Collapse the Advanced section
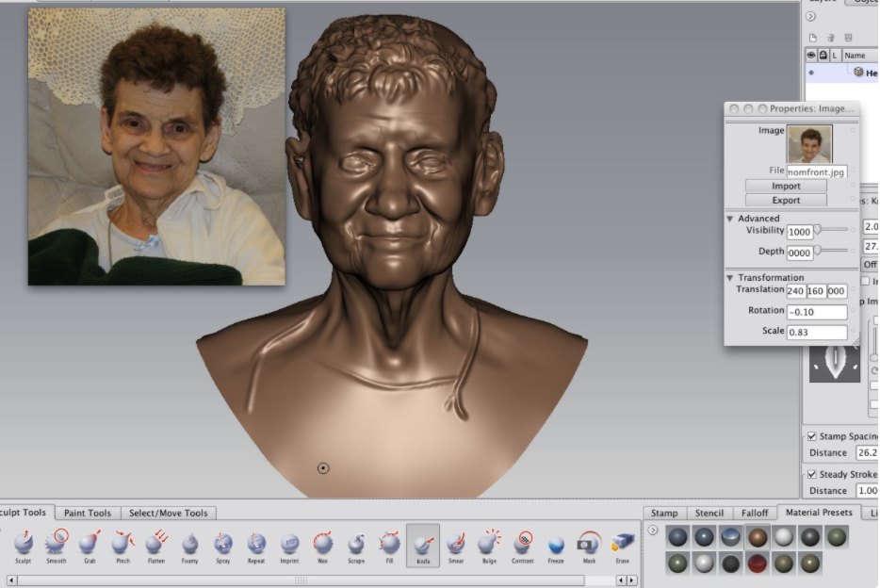 (x=730, y=219)
